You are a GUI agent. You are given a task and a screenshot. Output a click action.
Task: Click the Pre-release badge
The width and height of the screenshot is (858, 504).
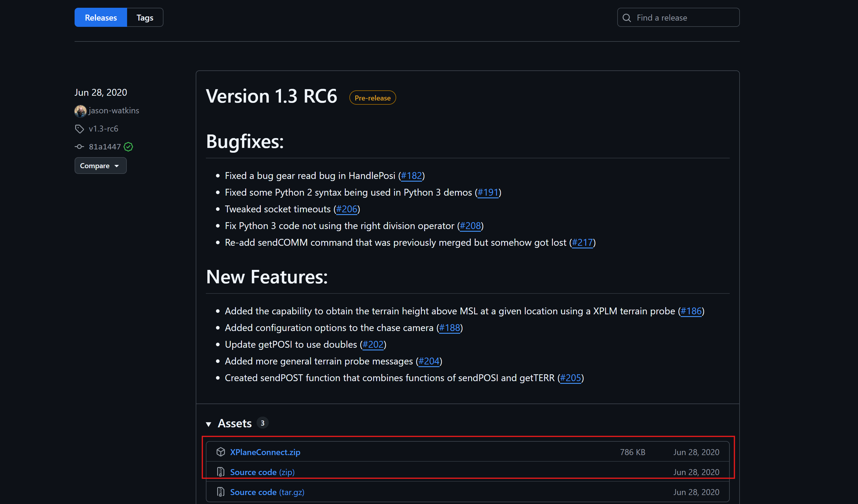click(x=373, y=98)
